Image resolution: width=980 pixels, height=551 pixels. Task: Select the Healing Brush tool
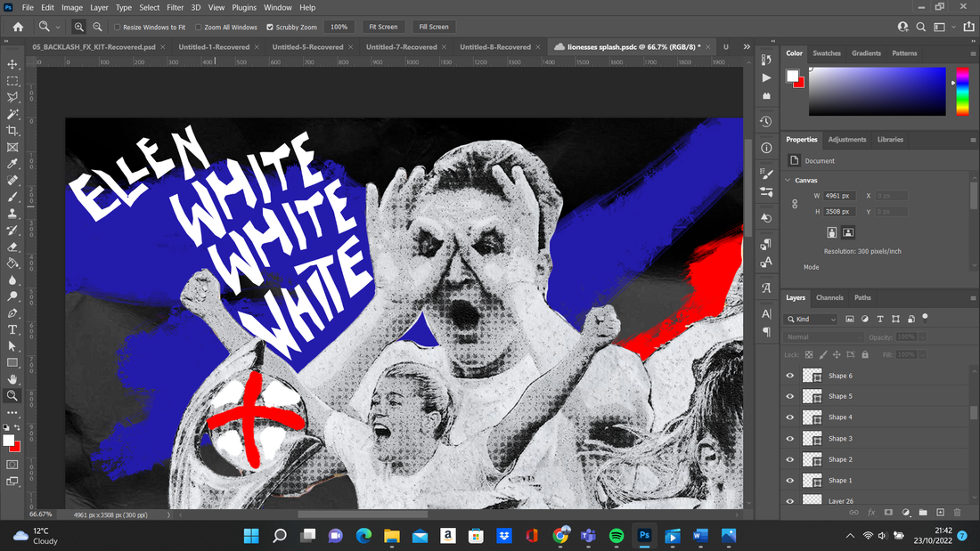tap(12, 181)
